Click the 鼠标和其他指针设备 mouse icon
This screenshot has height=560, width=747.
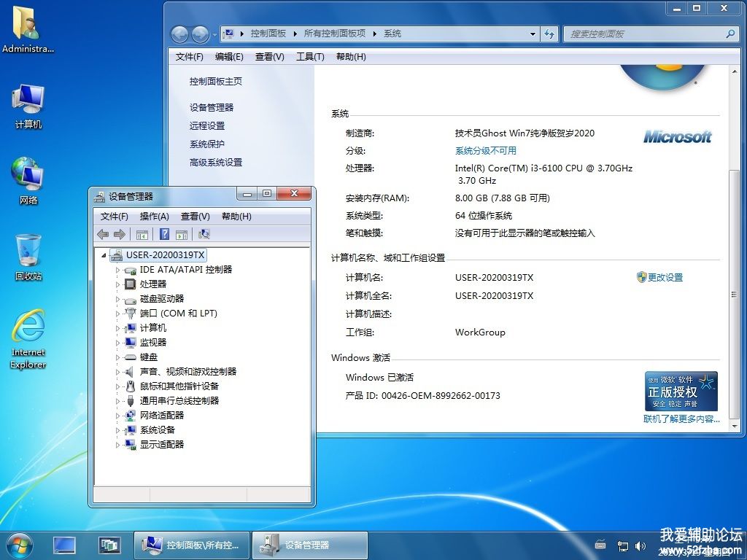click(130, 386)
